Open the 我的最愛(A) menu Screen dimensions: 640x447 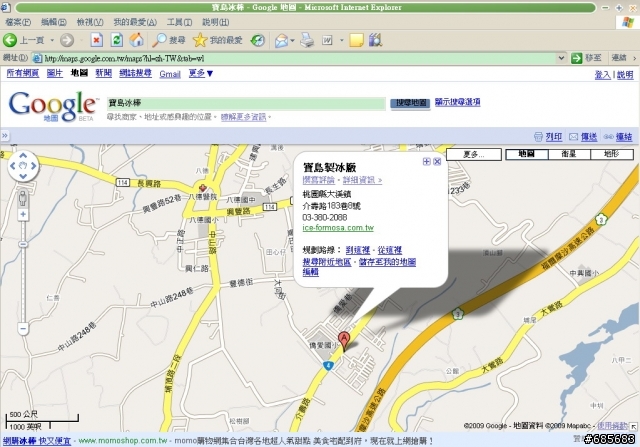135,22
